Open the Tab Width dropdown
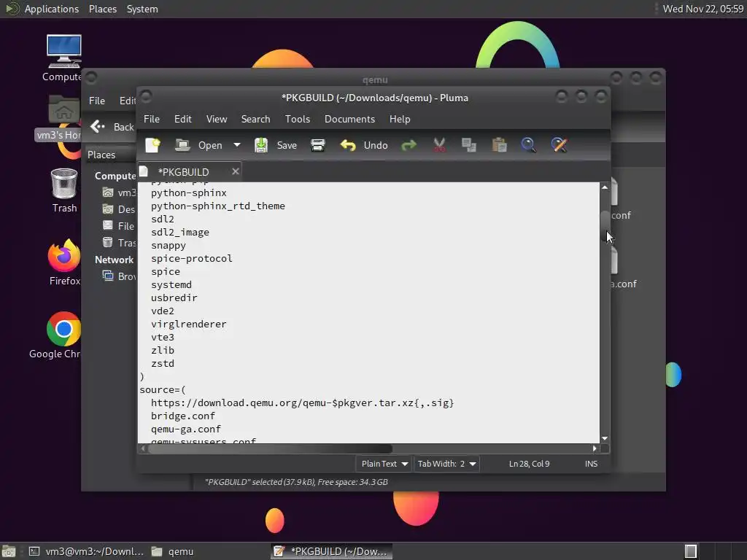Image resolution: width=747 pixels, height=560 pixels. click(446, 464)
